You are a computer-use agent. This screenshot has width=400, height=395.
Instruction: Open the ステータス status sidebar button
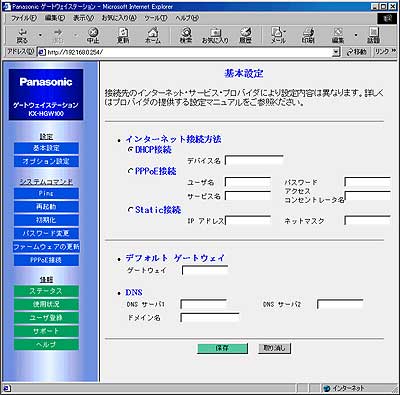(46, 291)
